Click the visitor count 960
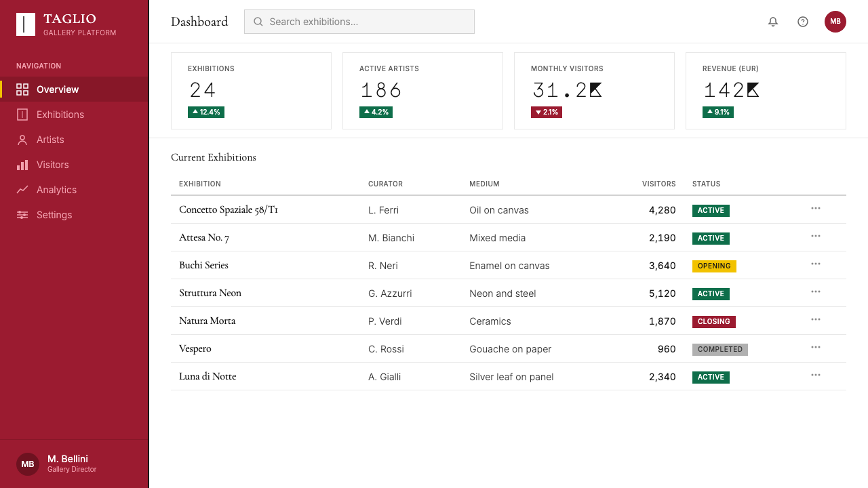Viewport: 868px width, 488px height. tap(667, 349)
